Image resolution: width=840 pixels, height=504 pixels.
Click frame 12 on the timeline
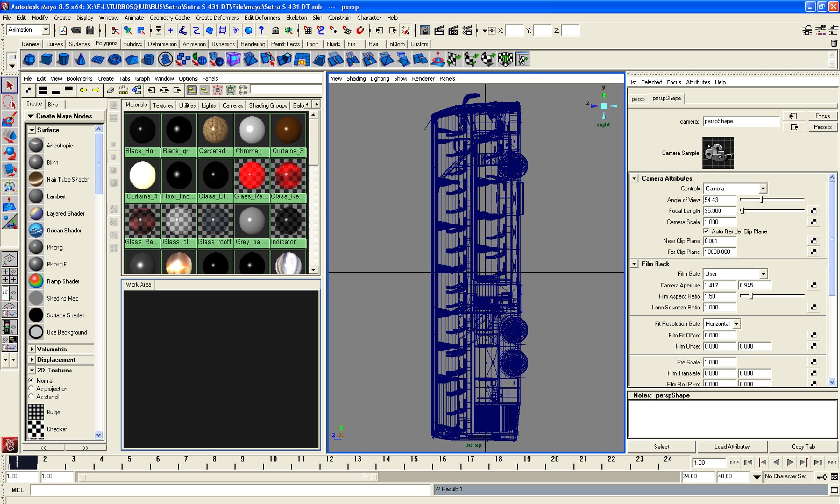pos(329,462)
